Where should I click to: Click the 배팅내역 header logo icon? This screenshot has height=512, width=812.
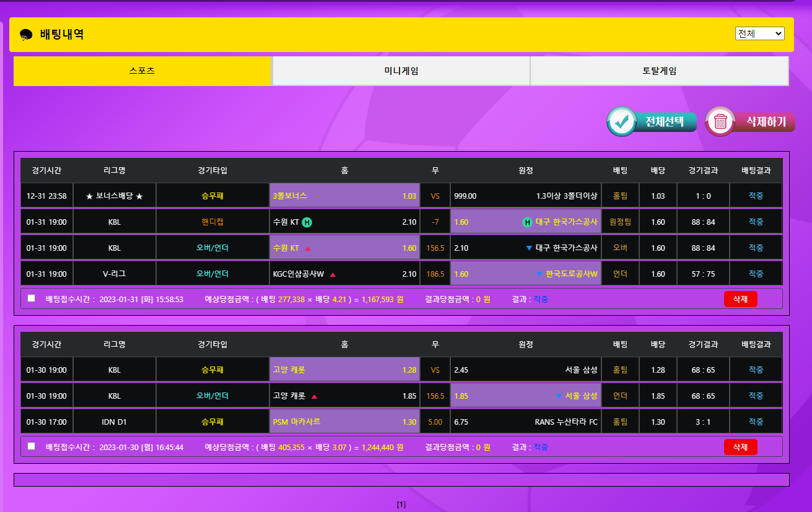pyautogui.click(x=26, y=35)
